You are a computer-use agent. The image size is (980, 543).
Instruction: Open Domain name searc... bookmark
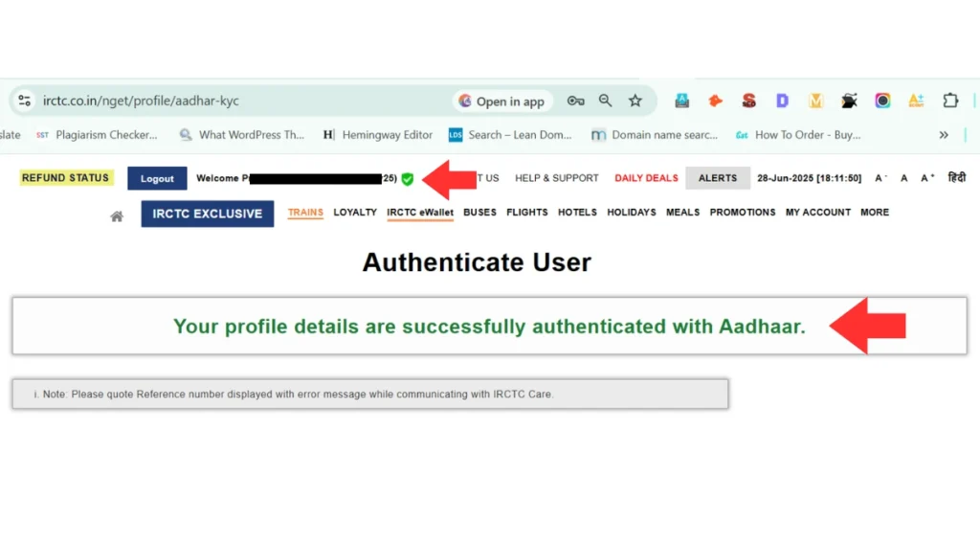point(655,134)
